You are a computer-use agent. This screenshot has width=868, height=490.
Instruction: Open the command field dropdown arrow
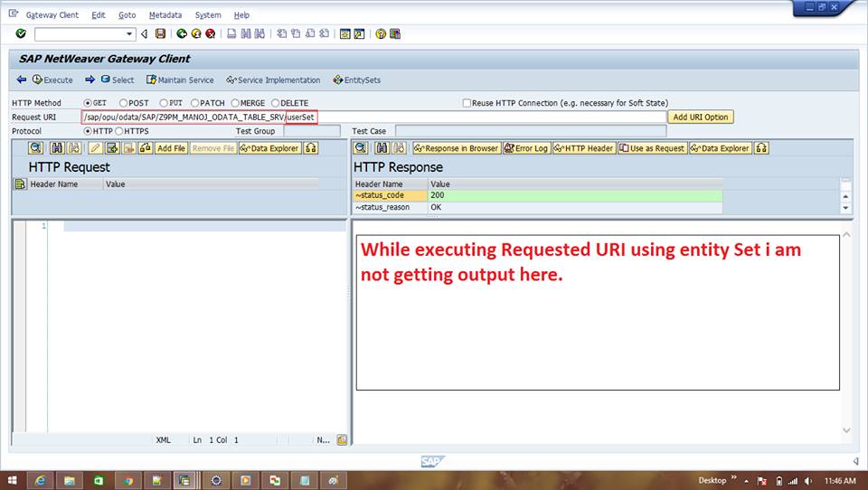click(x=129, y=34)
